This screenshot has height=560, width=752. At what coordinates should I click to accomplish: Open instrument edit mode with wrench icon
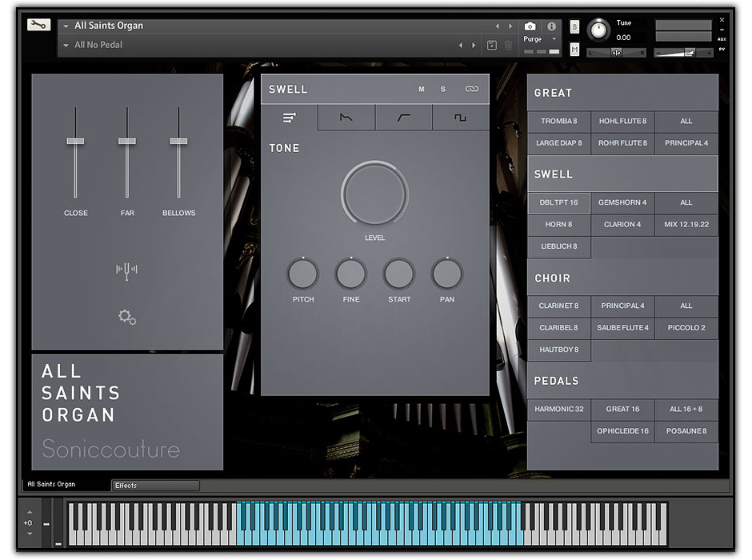click(x=39, y=25)
